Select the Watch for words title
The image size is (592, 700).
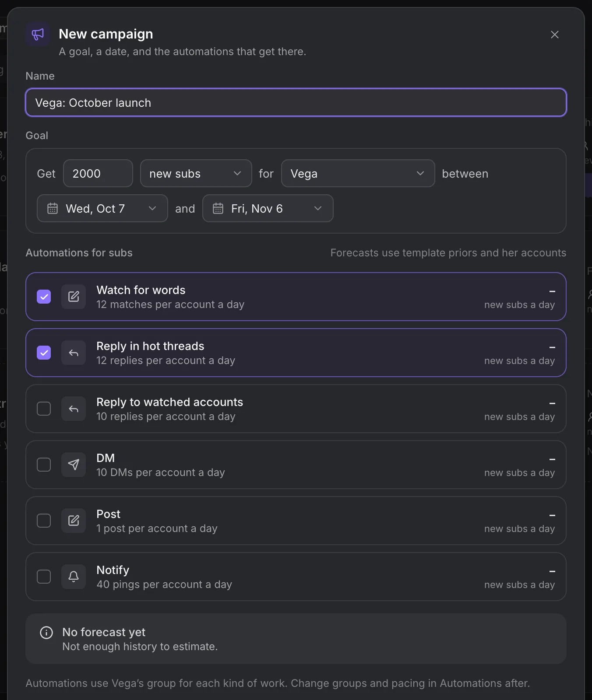pos(141,290)
